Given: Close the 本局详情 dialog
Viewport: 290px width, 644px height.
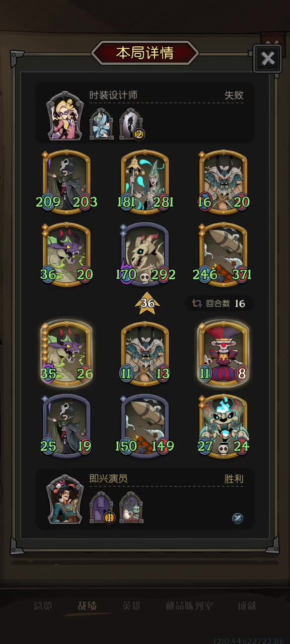Looking at the screenshot, I should (268, 59).
